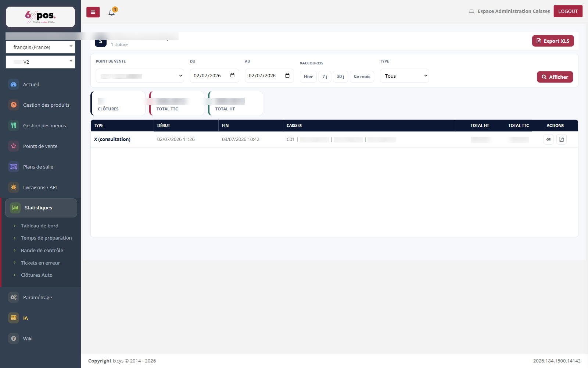Click the TOTAL TTC summary card
Viewport: 588px width, 368px height.
pos(177,103)
